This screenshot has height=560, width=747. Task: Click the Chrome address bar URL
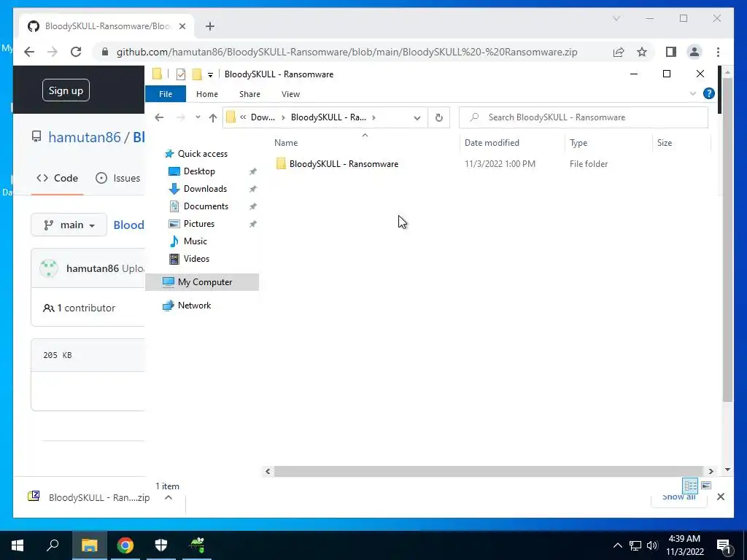(347, 52)
